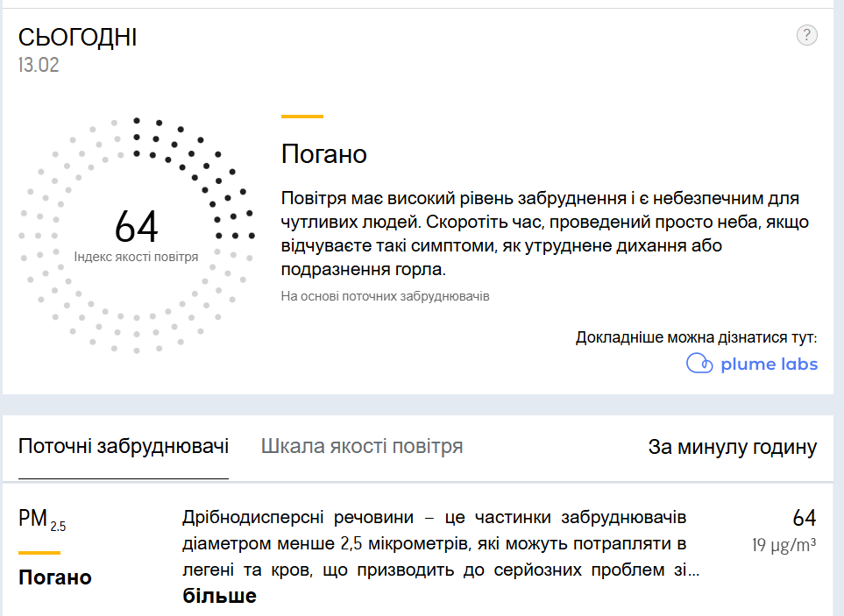Switch to the Шкала якості повітря tab
The image size is (844, 616).
pos(362,447)
